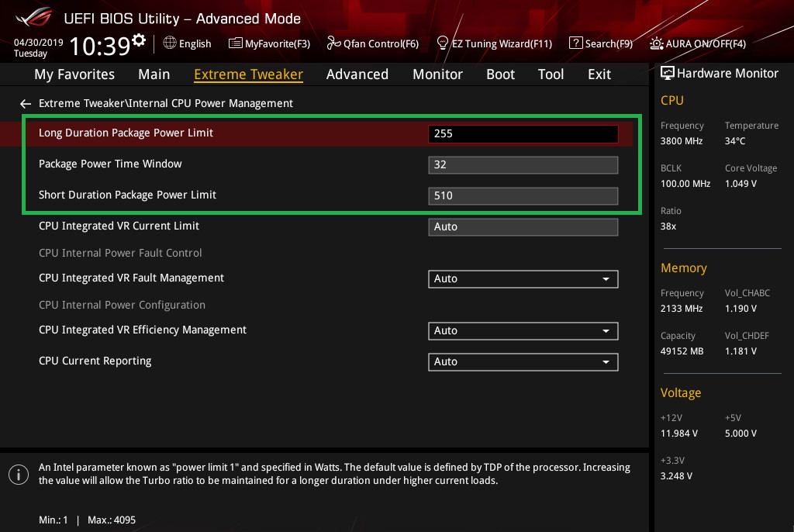Click the 10:39 clock display

100,46
